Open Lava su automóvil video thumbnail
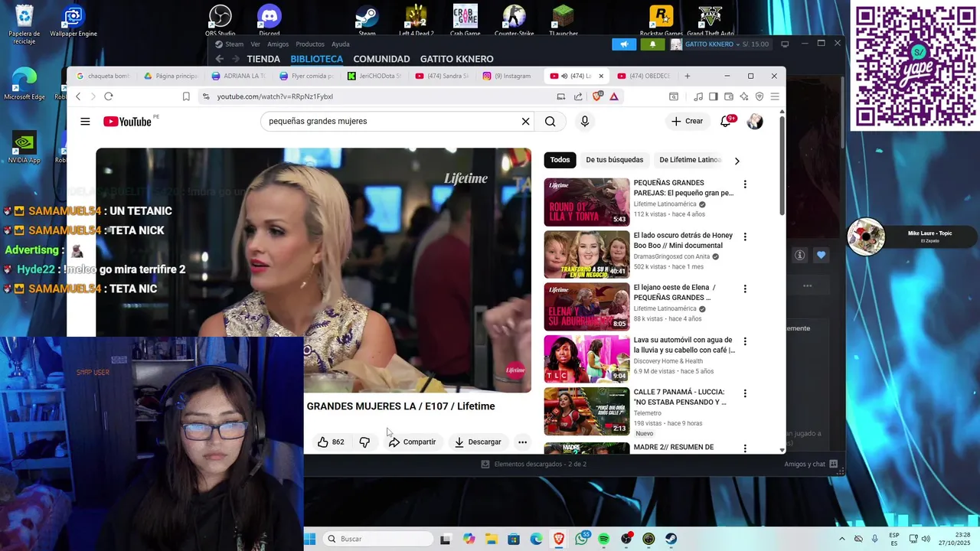 click(x=586, y=358)
